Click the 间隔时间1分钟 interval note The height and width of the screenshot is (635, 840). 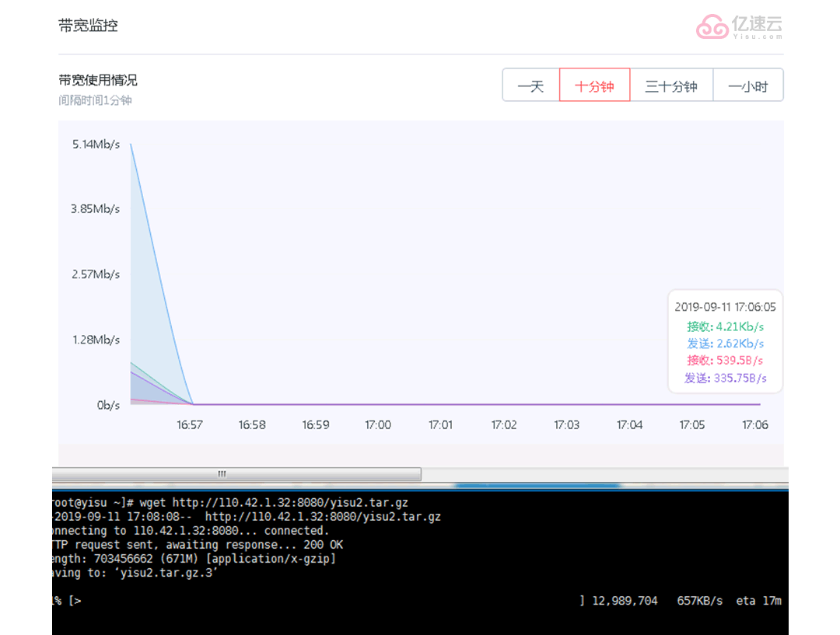[x=95, y=100]
